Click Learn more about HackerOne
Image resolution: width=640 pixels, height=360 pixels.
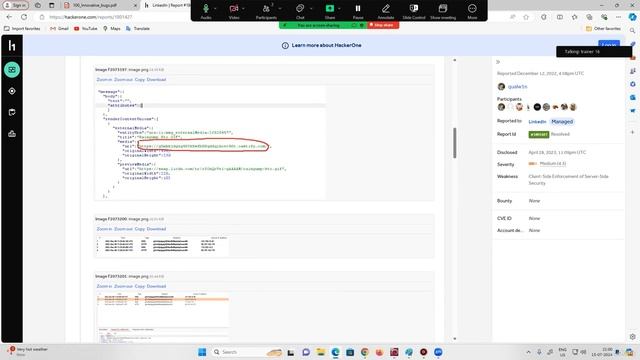326,45
